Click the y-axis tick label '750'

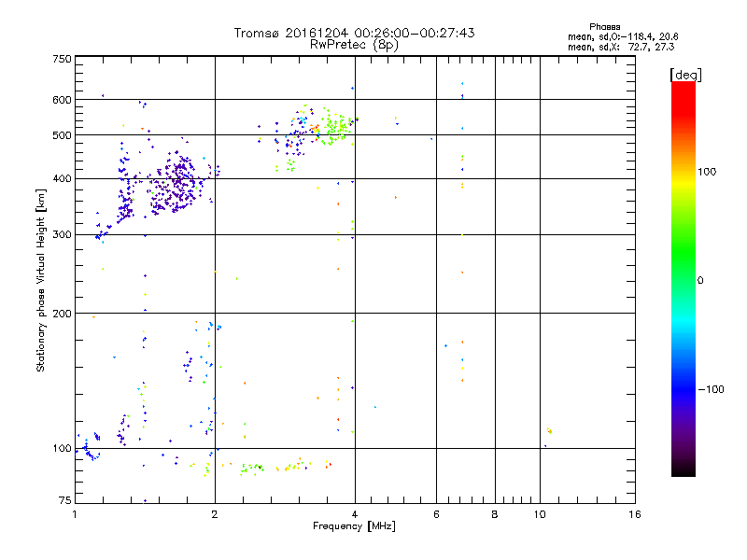(x=62, y=59)
